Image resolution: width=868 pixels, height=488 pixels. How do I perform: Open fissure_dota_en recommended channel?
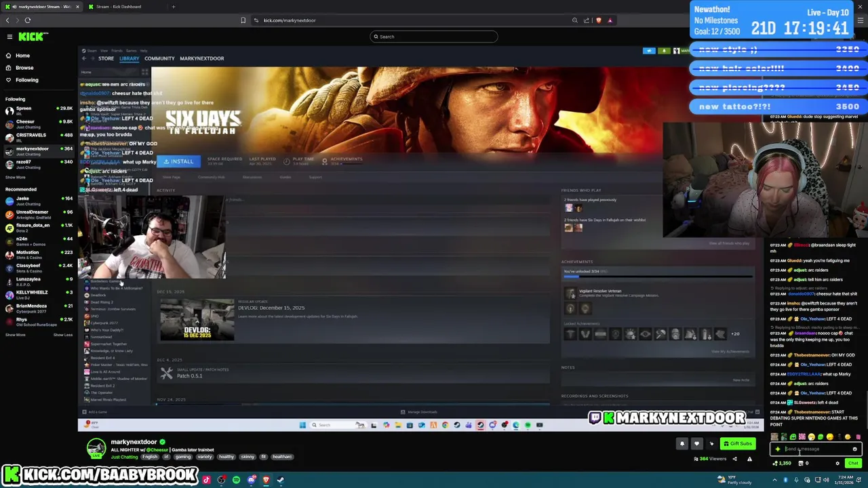39,228
